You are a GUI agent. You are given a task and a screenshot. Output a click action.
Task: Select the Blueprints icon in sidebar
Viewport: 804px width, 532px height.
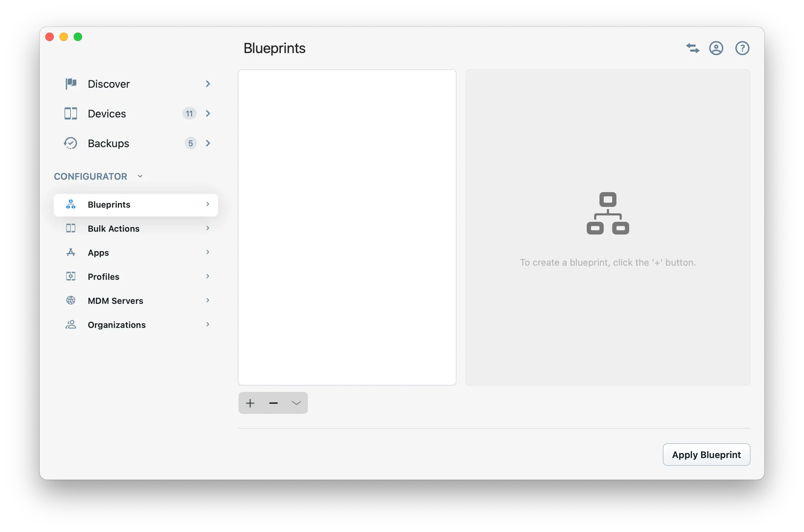click(x=70, y=204)
